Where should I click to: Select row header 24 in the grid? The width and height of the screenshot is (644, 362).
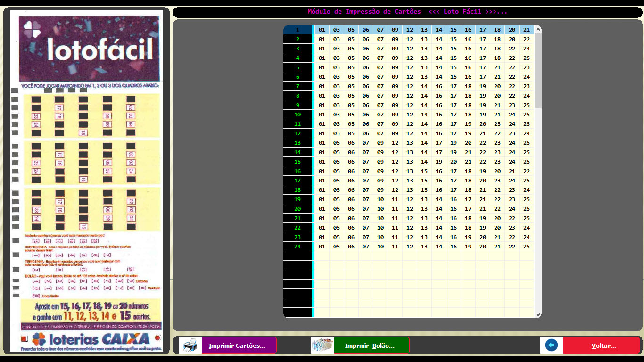pos(297,247)
